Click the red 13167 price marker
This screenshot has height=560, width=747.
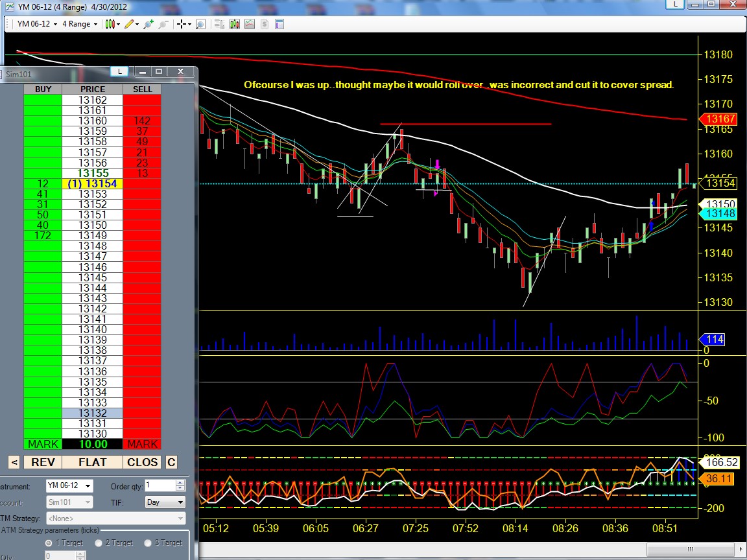pos(718,119)
